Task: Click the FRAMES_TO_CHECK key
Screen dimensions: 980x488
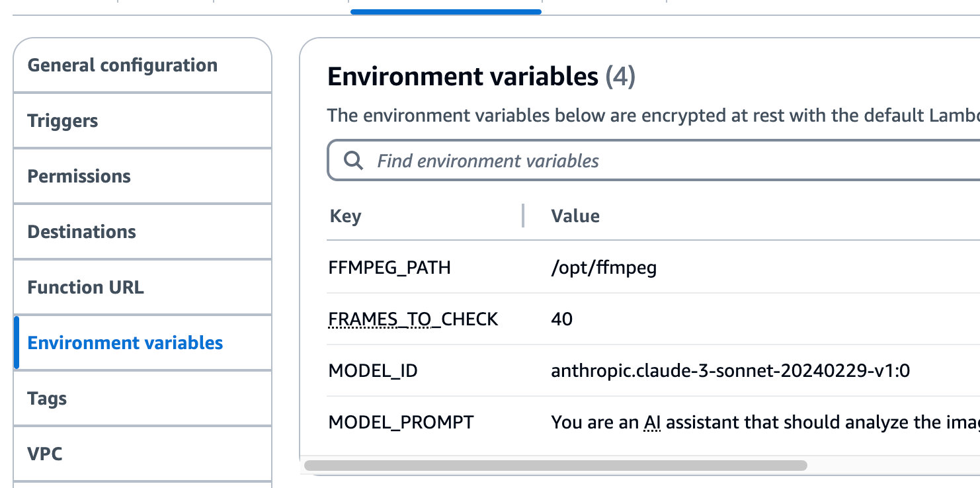Action: coord(413,319)
